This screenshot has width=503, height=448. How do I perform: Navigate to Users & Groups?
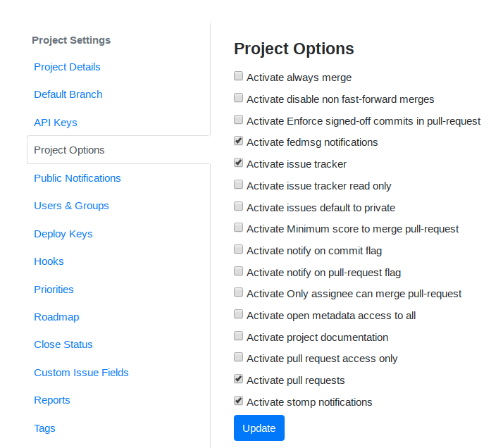pyautogui.click(x=71, y=206)
